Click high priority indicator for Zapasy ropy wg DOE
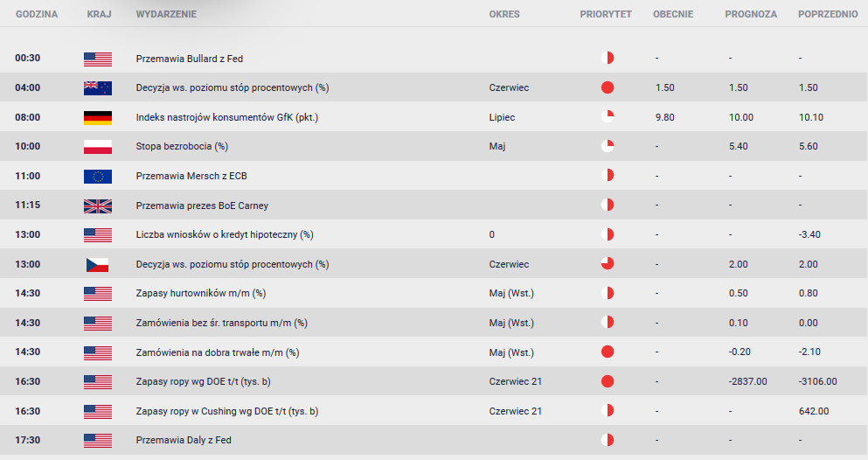Image resolution: width=868 pixels, height=460 pixels. click(608, 380)
